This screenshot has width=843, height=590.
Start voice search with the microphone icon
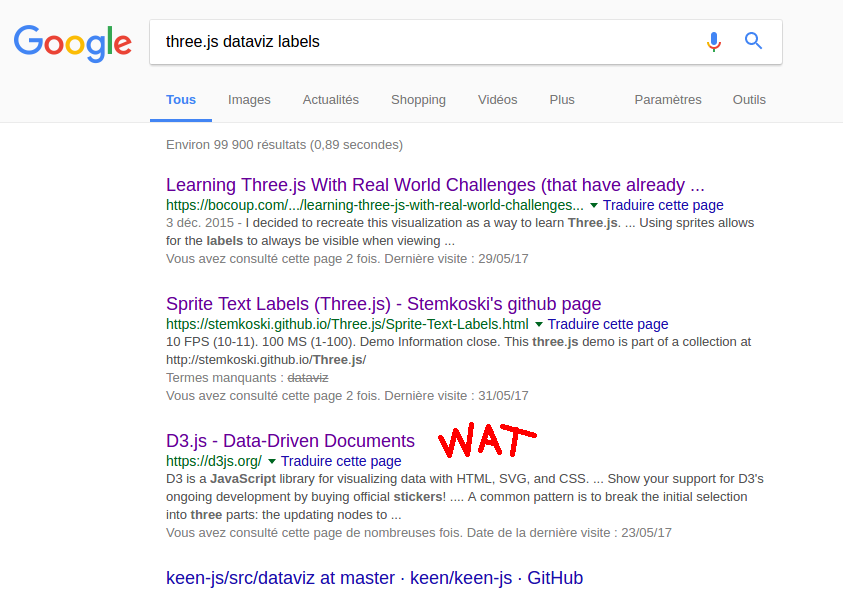714,41
